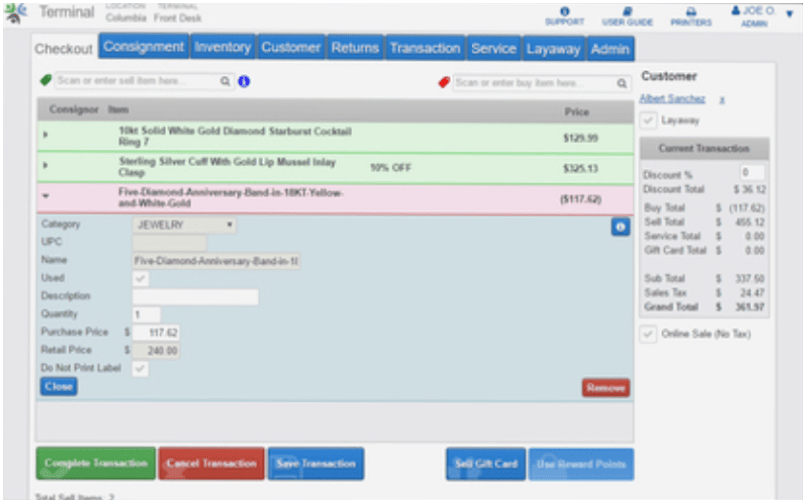Screen dimensions: 806x503
Task: Open the Consignment tab
Action: [x=143, y=47]
